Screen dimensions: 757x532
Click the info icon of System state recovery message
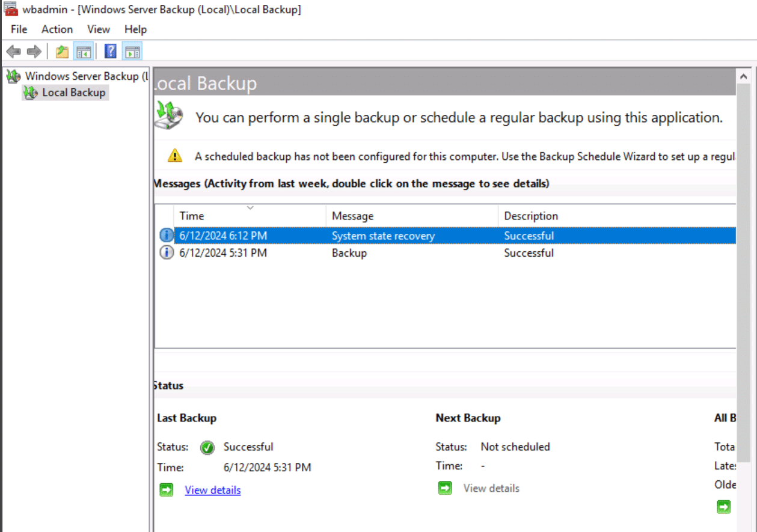(x=167, y=236)
